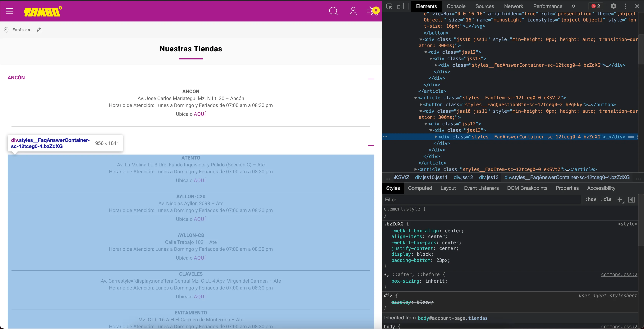Expand the last collapsed FaqItem article node

tap(416, 169)
